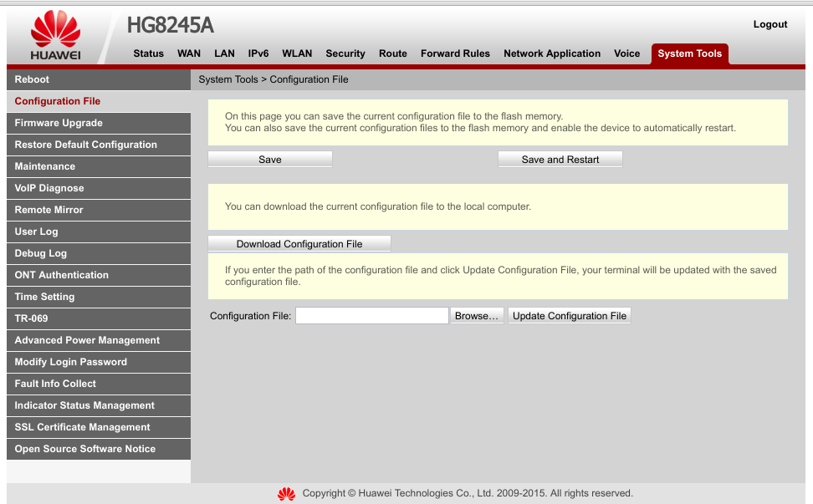The height and width of the screenshot is (504, 813).
Task: Focus the Configuration File path field
Action: [371, 316]
